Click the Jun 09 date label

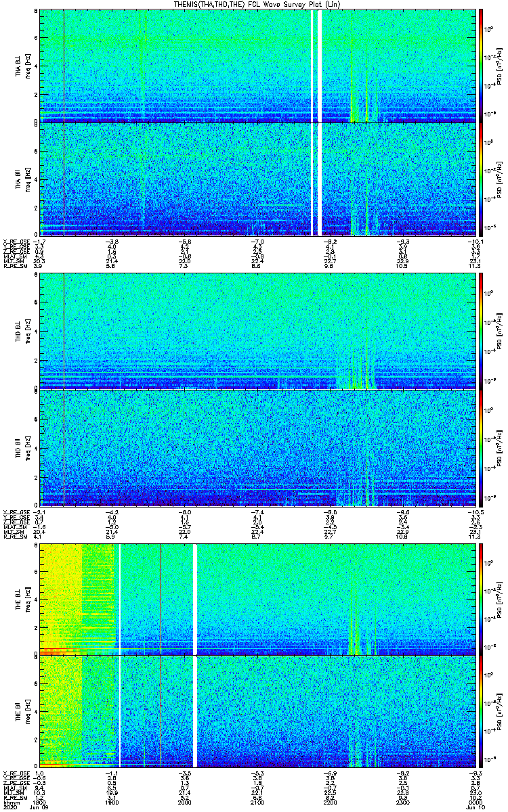39,807
